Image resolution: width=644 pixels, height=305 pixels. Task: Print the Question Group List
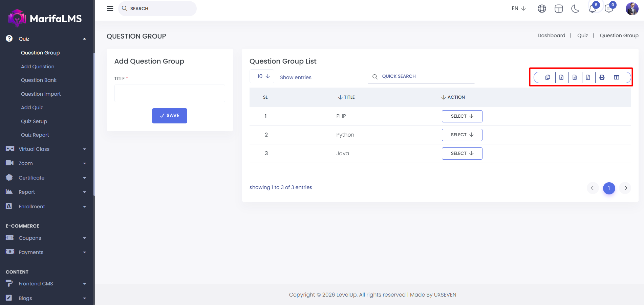coord(602,77)
